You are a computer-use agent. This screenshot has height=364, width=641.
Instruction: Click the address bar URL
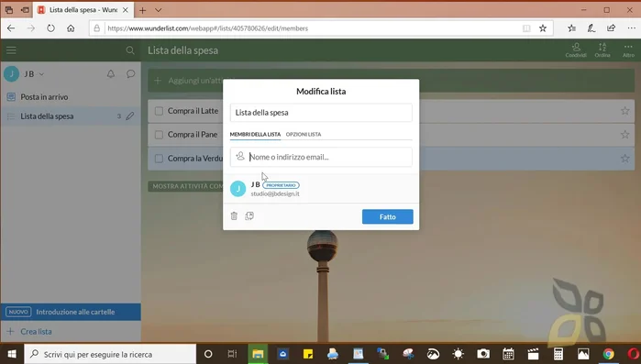[x=207, y=28]
